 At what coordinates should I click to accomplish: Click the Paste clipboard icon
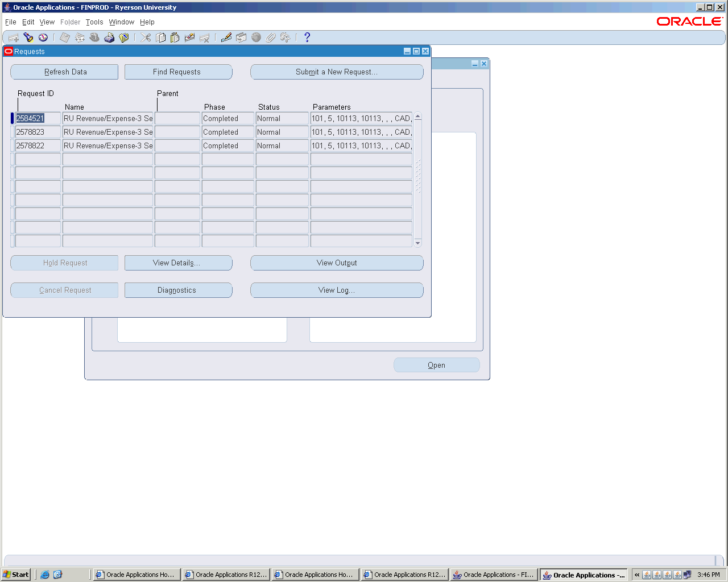(x=175, y=38)
